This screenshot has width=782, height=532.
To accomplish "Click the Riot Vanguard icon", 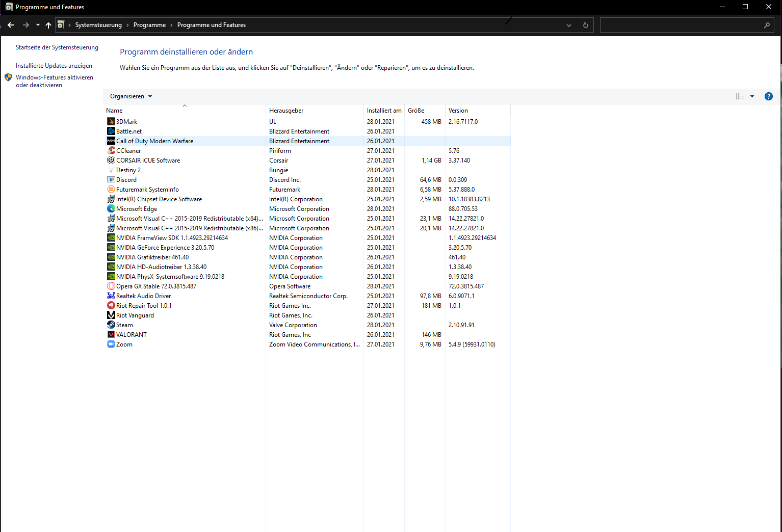I will (111, 315).
